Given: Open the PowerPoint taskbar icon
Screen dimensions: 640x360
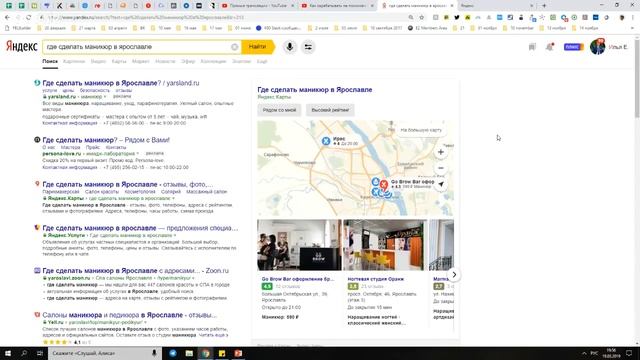Looking at the screenshot, I should [x=238, y=353].
